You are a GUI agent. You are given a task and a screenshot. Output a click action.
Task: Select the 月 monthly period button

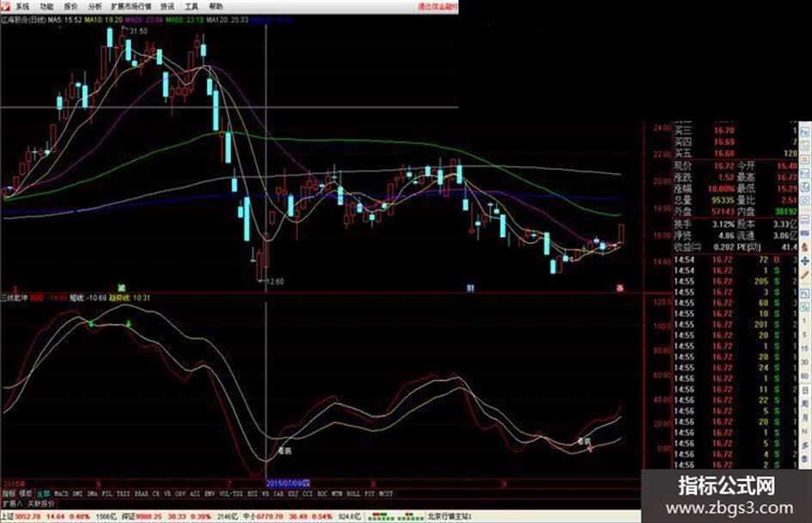click(x=805, y=418)
